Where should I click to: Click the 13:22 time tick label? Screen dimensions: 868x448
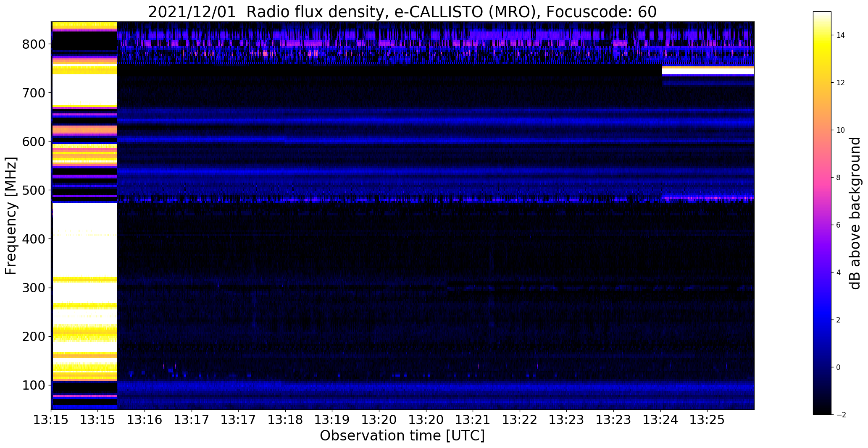(520, 420)
